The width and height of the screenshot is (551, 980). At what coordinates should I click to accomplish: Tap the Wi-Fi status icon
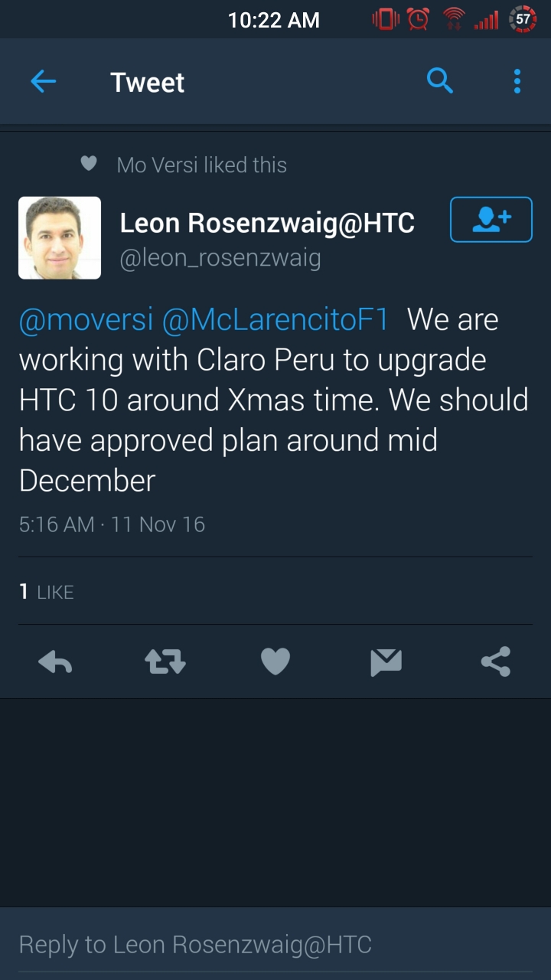[454, 19]
